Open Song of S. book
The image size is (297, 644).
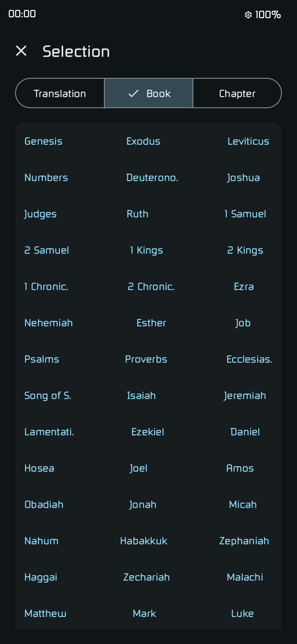48,395
